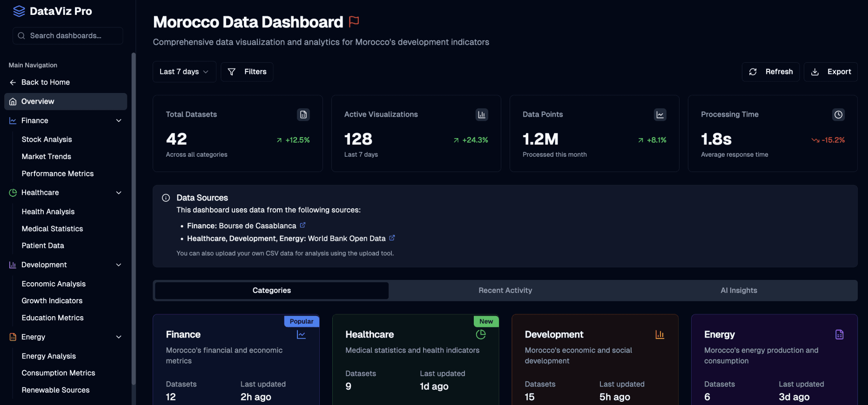Collapse the Finance section in sidebar
868x405 pixels.
[119, 120]
